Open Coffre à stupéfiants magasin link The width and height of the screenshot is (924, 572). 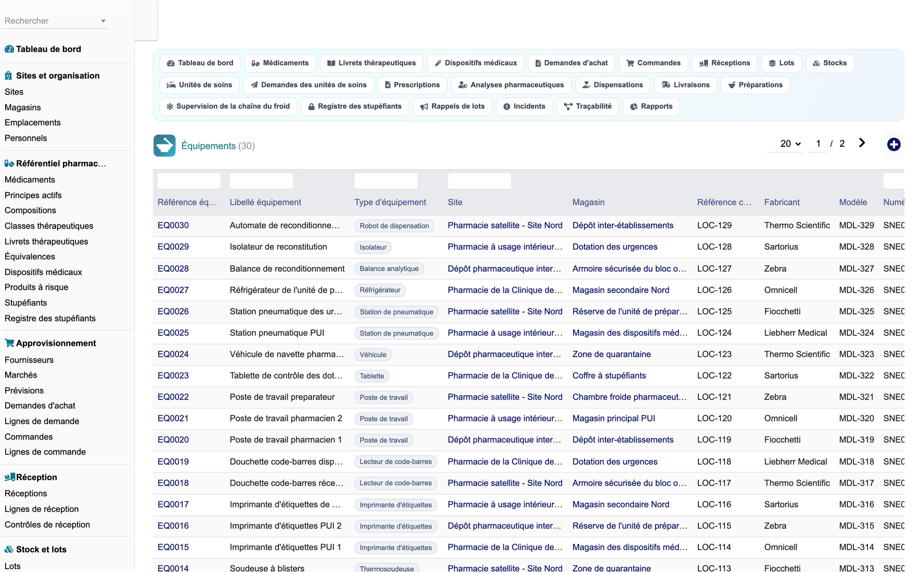click(x=609, y=376)
